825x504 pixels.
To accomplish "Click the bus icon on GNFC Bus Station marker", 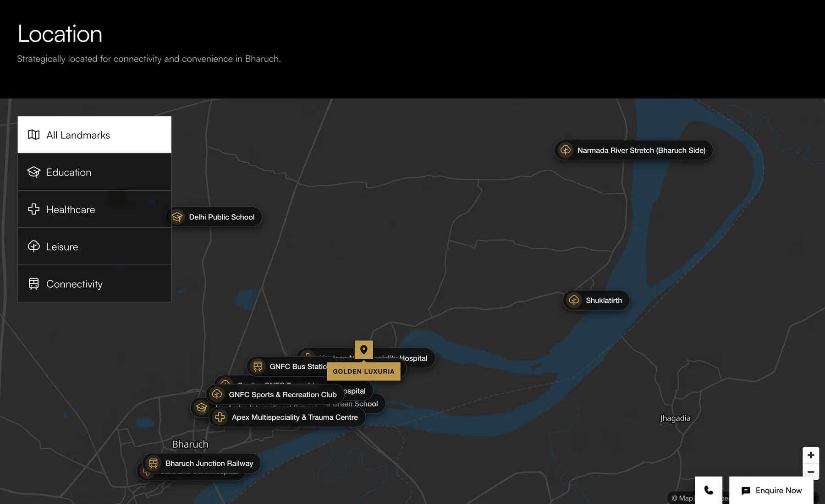I will point(258,367).
